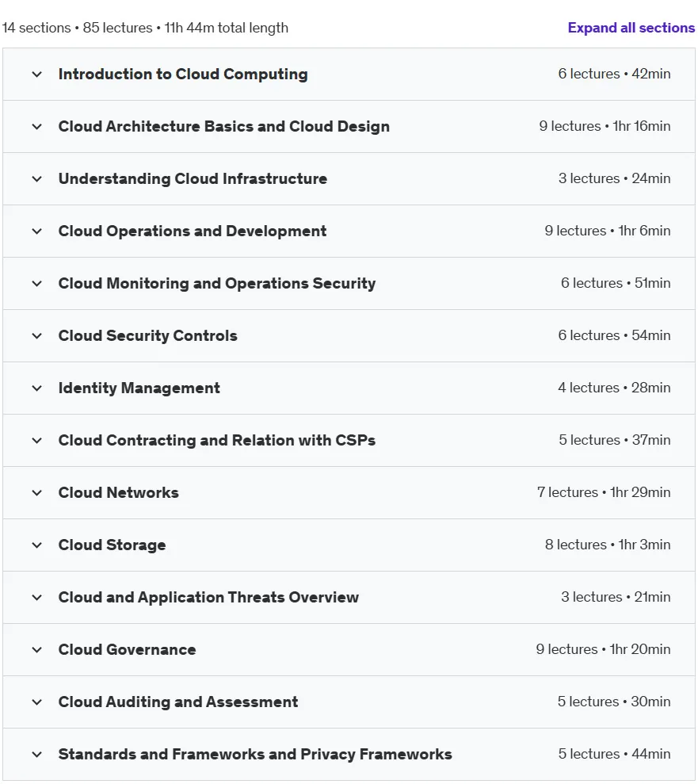Click the Cloud Networks chevron icon
This screenshot has height=784, width=698.
(37, 493)
